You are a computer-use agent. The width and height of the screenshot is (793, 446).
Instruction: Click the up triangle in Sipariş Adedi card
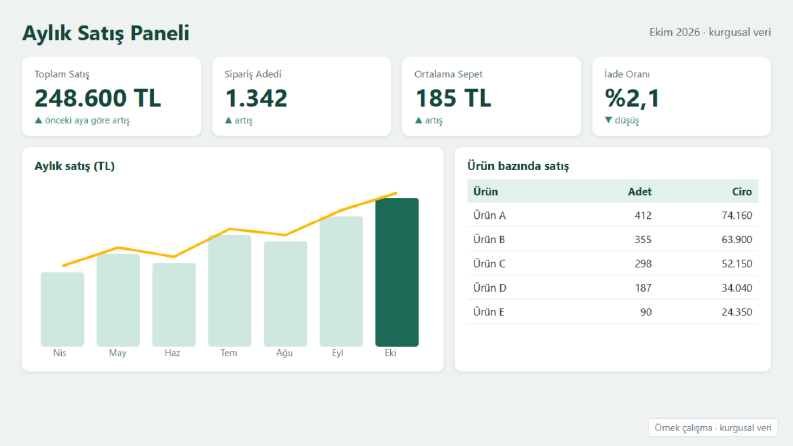point(228,120)
